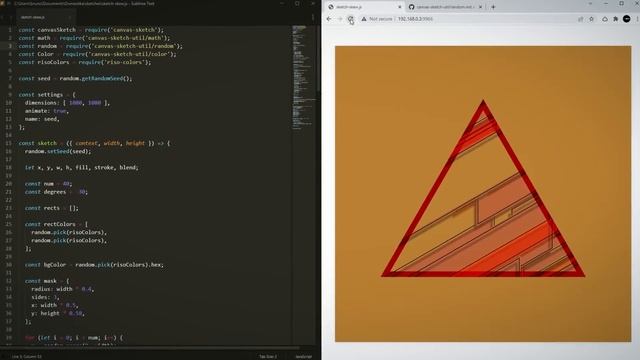Image resolution: width=640 pixels, height=360 pixels.
Task: Open the JavaScript syntax selector in status bar
Action: point(303,356)
